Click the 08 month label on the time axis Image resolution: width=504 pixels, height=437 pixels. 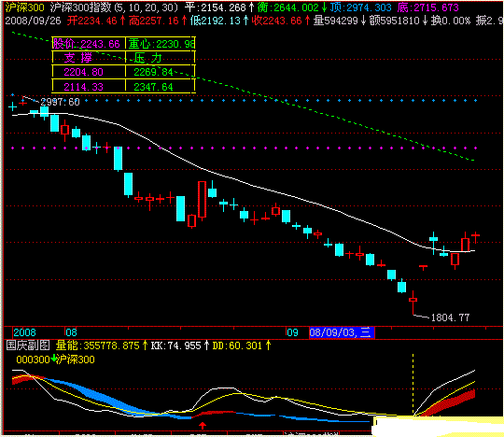point(71,332)
